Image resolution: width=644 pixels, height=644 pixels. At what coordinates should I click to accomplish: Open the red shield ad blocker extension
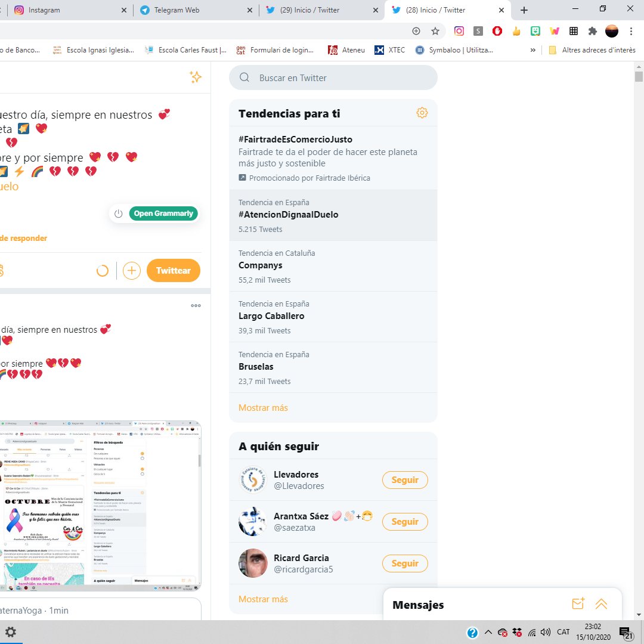coord(497,31)
